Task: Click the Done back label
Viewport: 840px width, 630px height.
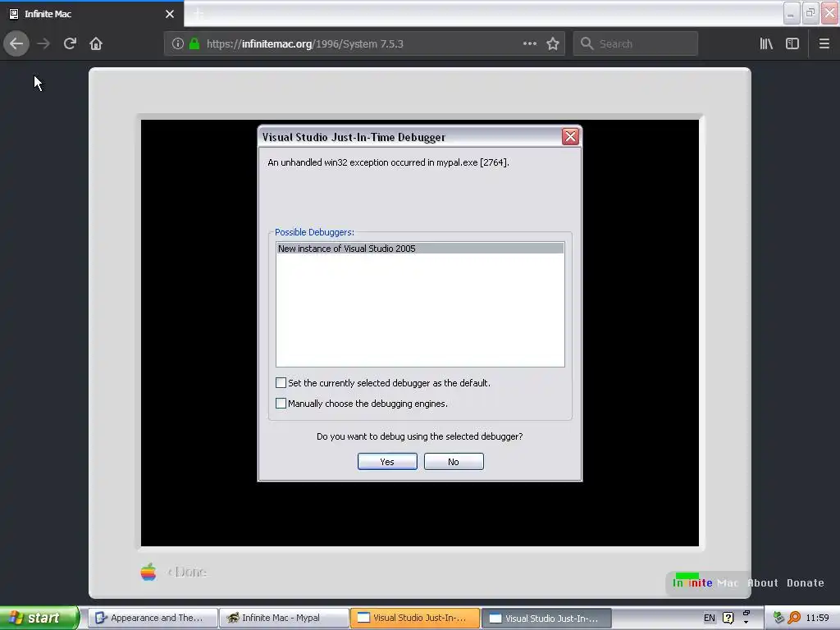Action: (188, 572)
